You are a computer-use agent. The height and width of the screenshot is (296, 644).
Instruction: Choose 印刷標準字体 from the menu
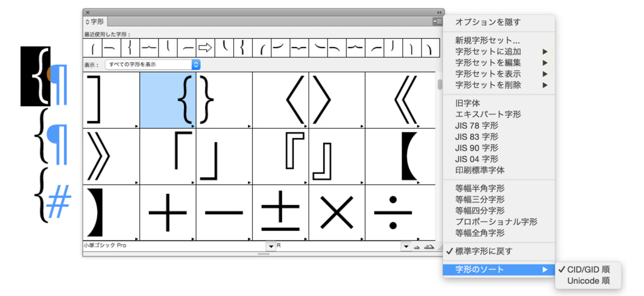(x=499, y=170)
